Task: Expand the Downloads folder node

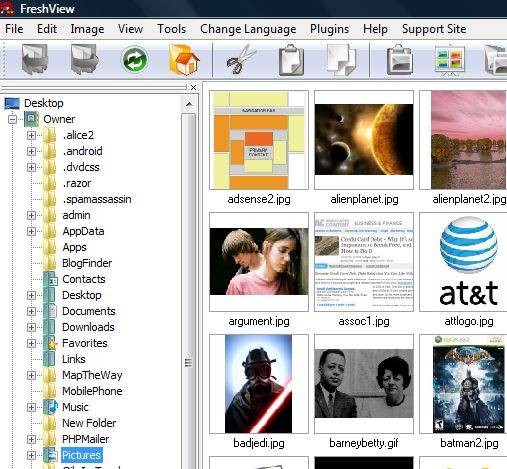Action: click(x=31, y=327)
